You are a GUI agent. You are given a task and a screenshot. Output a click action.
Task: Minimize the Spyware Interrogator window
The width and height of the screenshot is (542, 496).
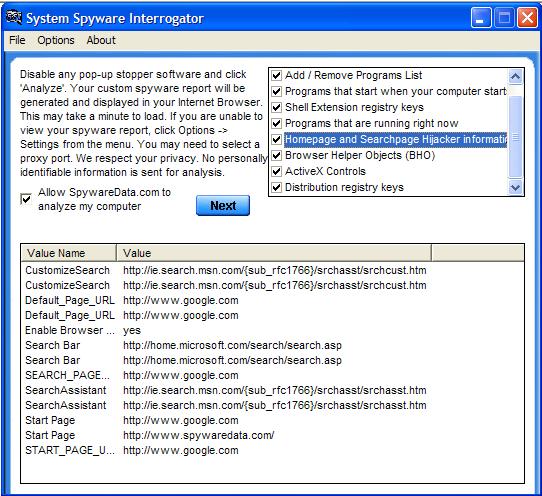(480, 17)
